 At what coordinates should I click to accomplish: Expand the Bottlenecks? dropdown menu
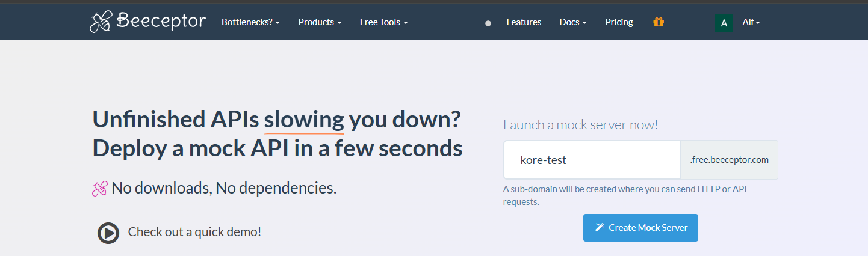250,22
